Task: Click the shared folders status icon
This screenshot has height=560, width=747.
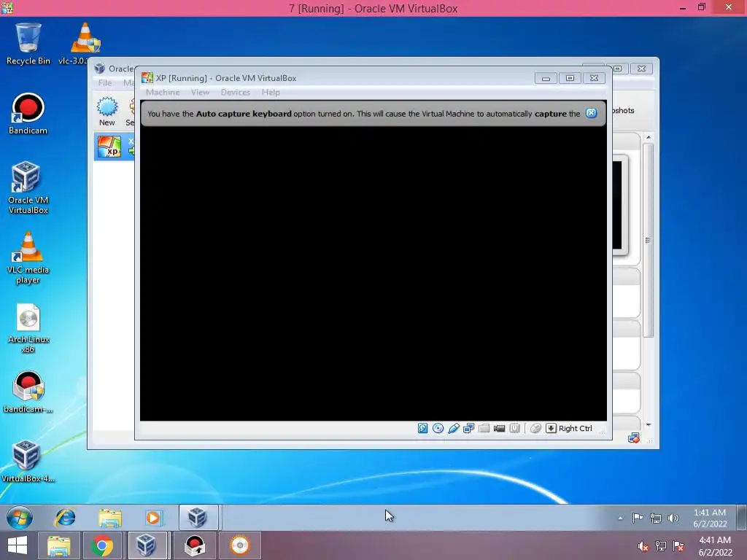Action: pos(484,428)
